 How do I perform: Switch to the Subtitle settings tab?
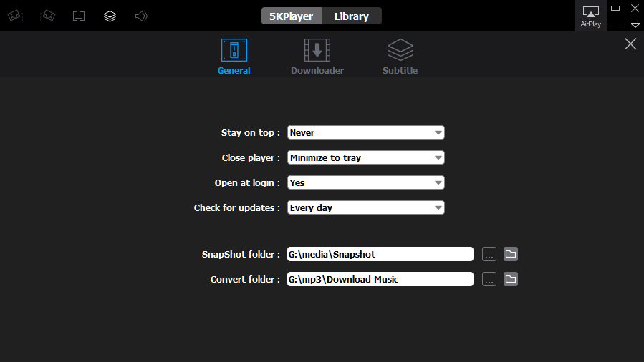[400, 57]
